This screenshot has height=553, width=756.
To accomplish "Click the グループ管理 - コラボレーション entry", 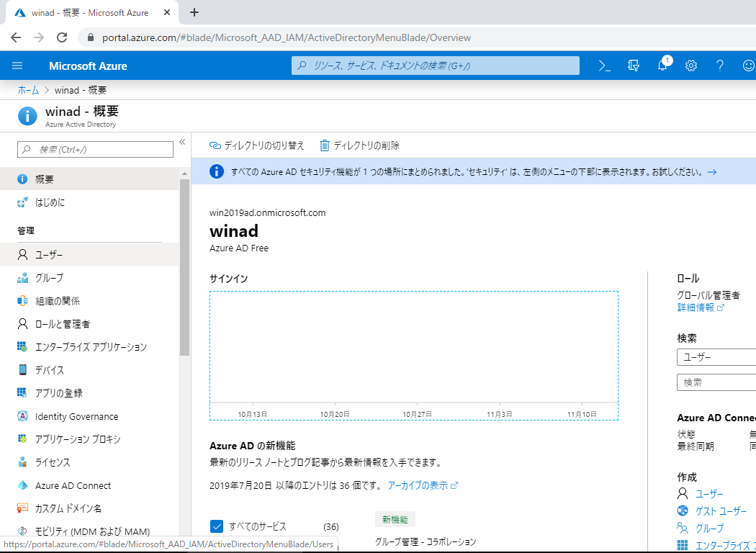I will point(426,542).
